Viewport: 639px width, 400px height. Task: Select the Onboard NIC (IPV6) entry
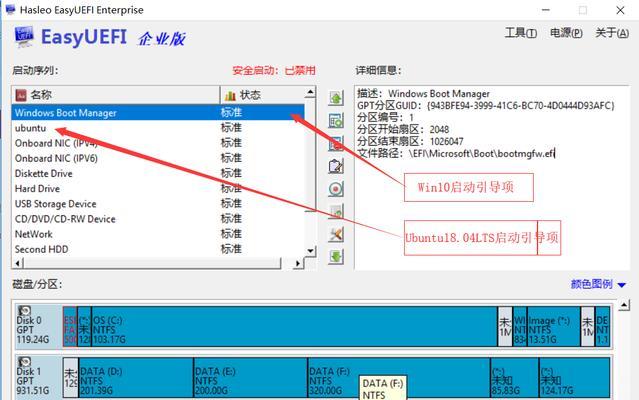click(x=158, y=158)
